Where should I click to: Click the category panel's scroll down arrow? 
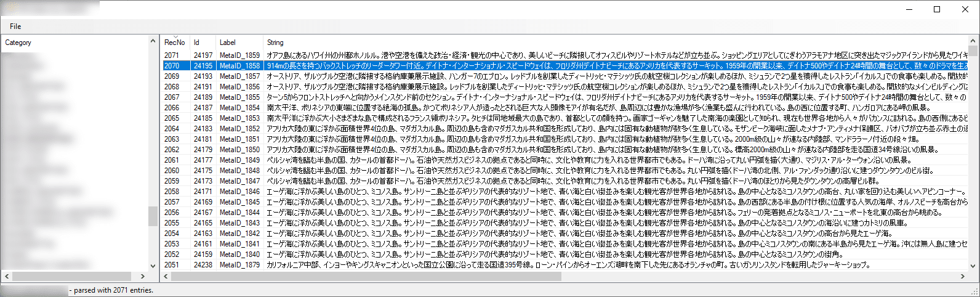[153, 265]
